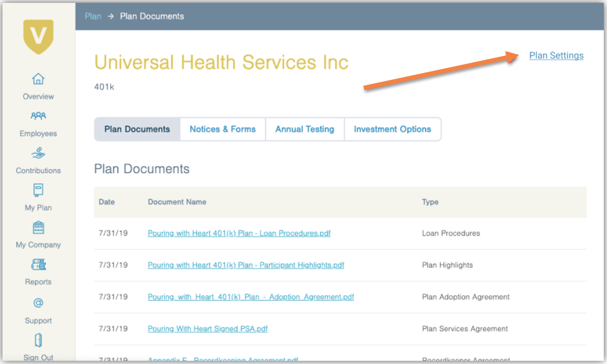607x364 pixels.
Task: Switch to the Investment Options tab
Action: pyautogui.click(x=393, y=129)
